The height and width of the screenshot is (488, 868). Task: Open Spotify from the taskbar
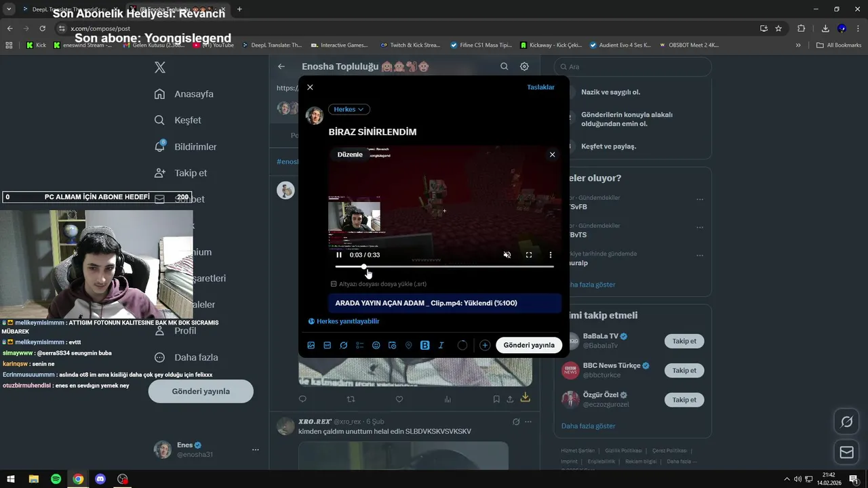56,479
